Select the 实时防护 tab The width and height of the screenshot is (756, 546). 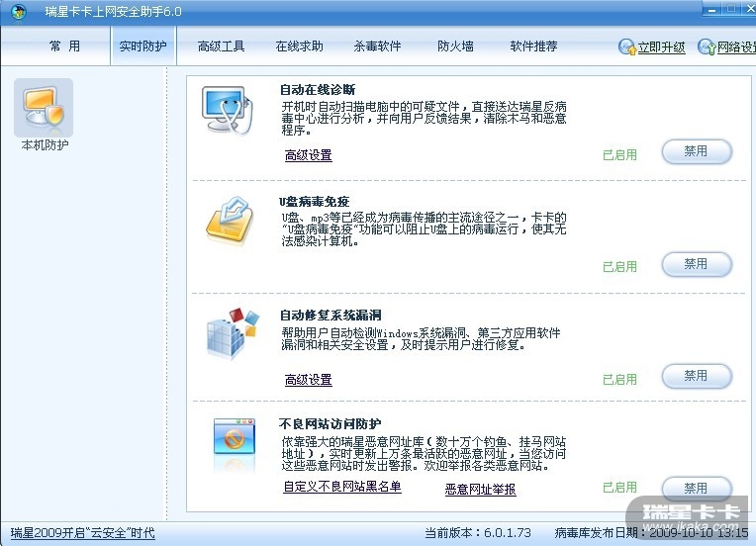(x=142, y=46)
